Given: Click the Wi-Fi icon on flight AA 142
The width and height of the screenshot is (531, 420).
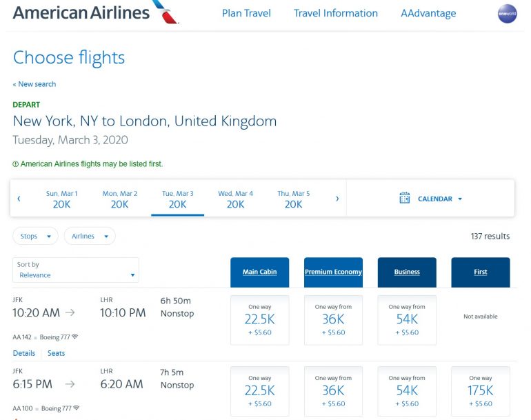Looking at the screenshot, I should click(x=74, y=337).
